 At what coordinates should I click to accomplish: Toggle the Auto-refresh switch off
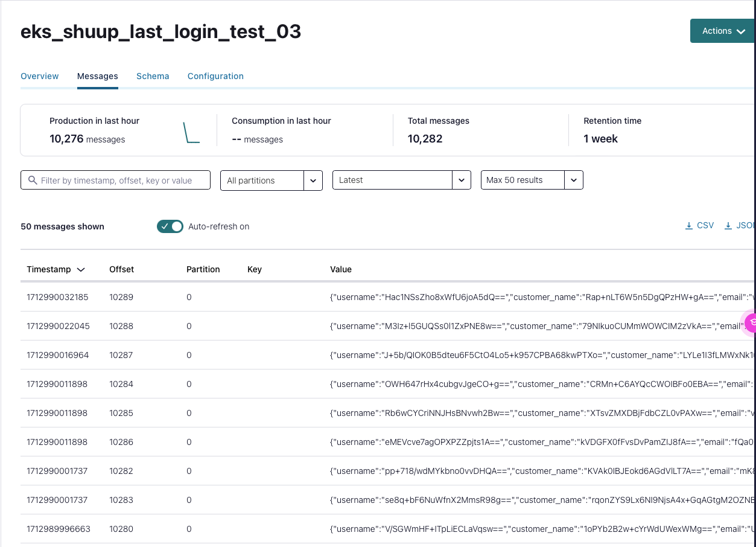[x=170, y=226]
